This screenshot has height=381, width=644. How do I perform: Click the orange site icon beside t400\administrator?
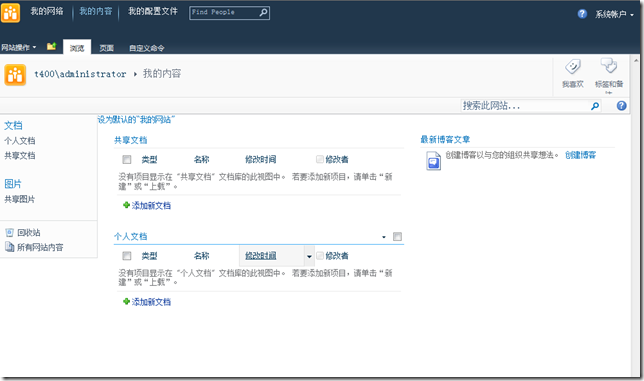click(x=15, y=75)
